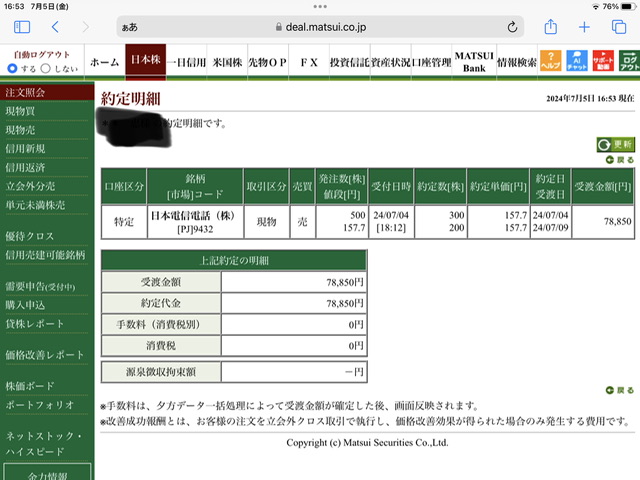This screenshot has width=640, height=480.
Task: Open 信用返済 in the sidebar
Action: point(25,167)
